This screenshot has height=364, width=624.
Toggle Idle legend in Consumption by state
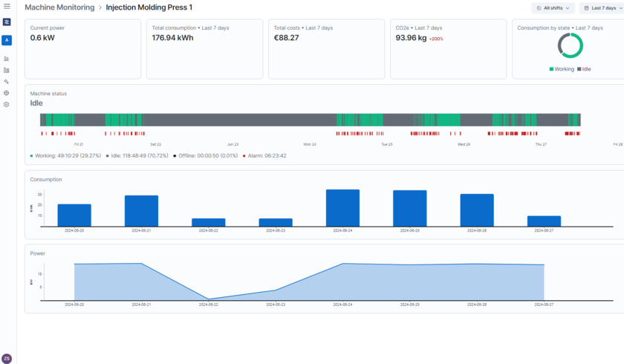(x=584, y=69)
